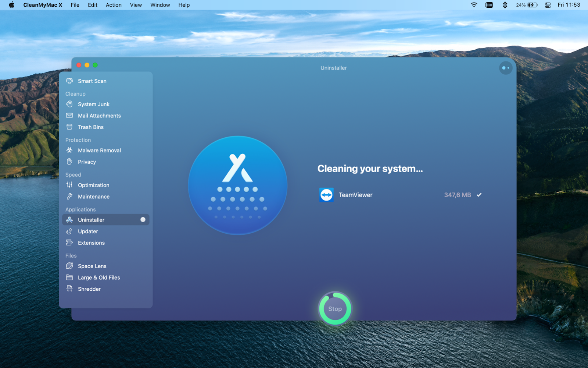This screenshot has width=588, height=368.
Task: Click the Extensions puzzle icon
Action: (69, 243)
